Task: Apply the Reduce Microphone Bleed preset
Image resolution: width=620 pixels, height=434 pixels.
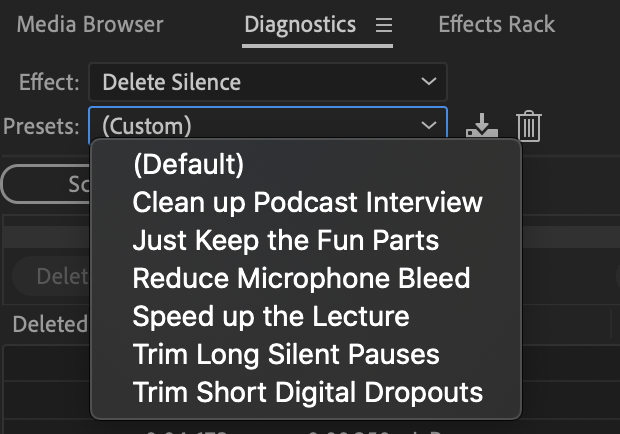Action: pyautogui.click(x=301, y=278)
